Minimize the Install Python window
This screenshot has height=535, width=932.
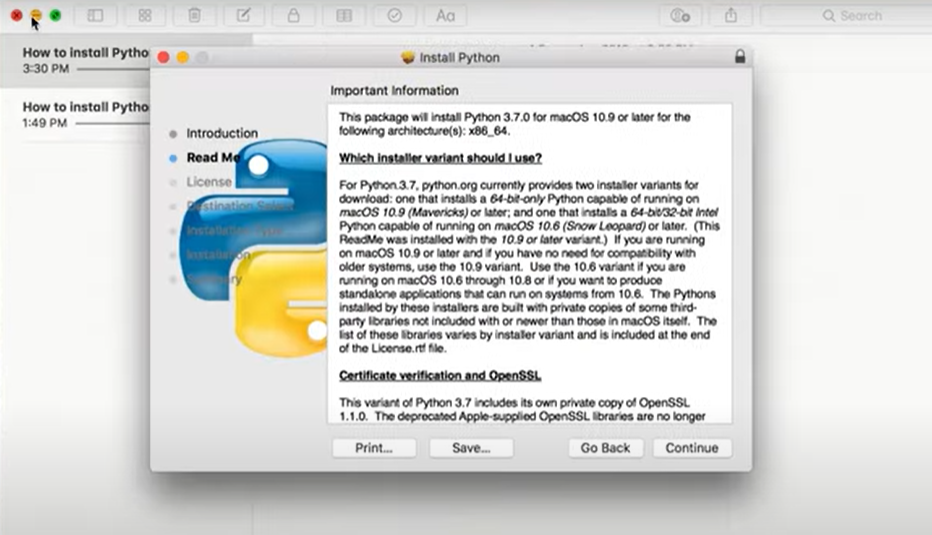[x=182, y=57]
